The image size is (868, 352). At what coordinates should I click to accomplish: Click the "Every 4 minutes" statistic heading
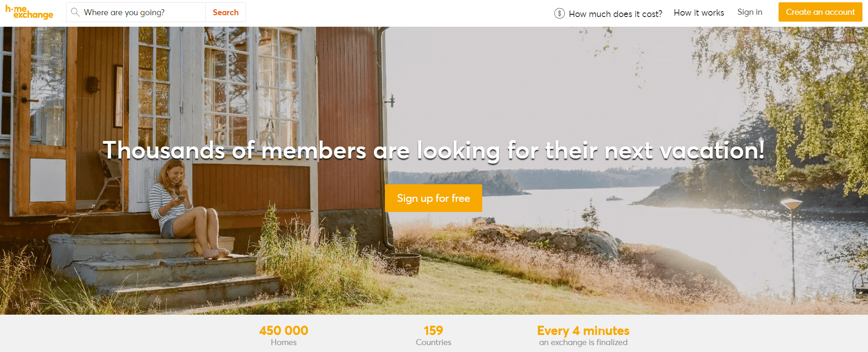[x=583, y=331]
